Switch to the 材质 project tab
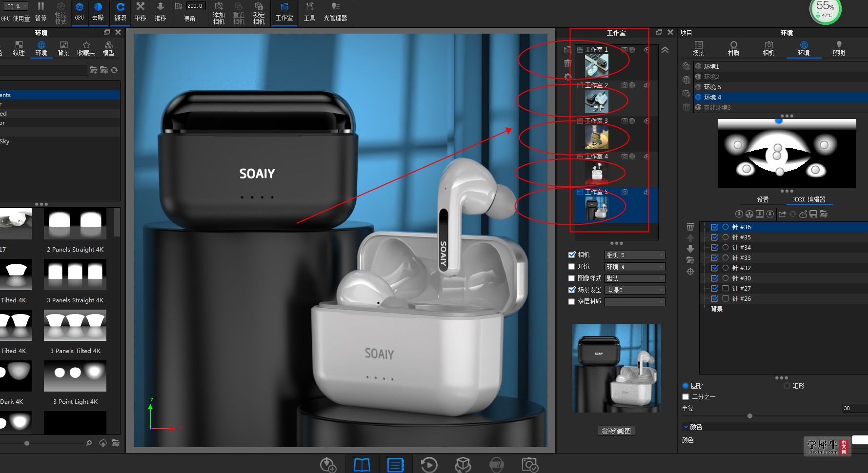 pyautogui.click(x=733, y=48)
